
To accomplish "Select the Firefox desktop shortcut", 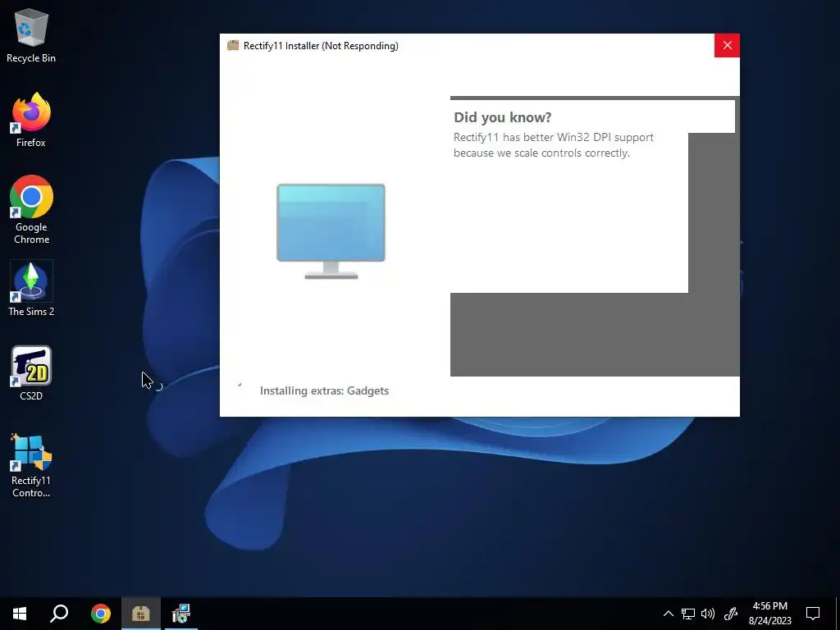I will click(x=31, y=120).
